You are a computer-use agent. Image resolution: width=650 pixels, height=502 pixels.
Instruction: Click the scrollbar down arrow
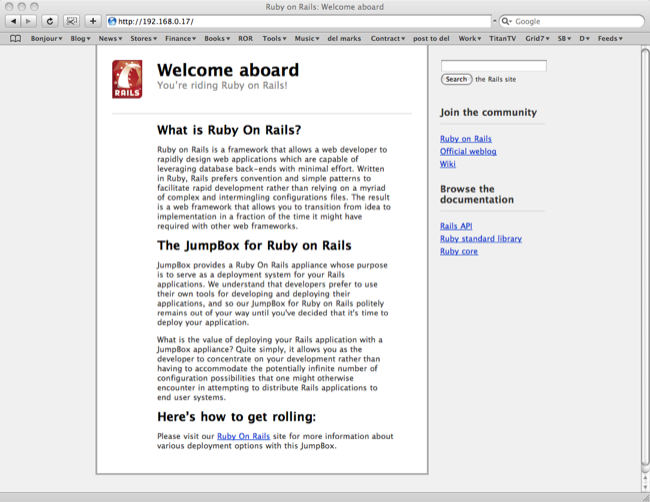coord(645,487)
